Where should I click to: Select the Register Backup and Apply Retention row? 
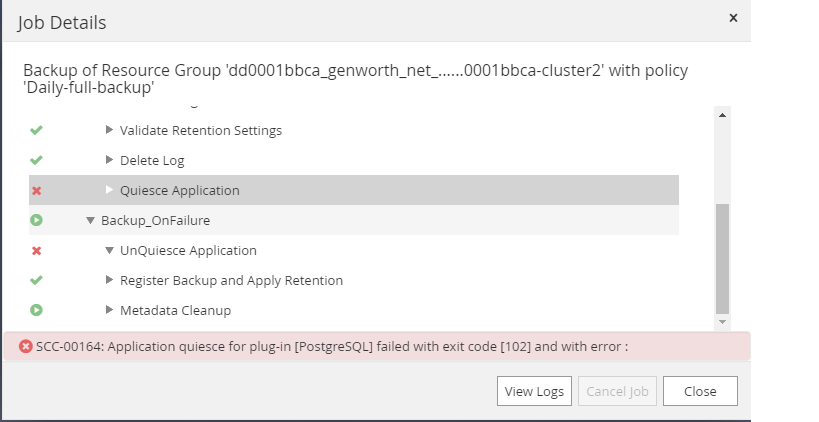pyautogui.click(x=231, y=280)
